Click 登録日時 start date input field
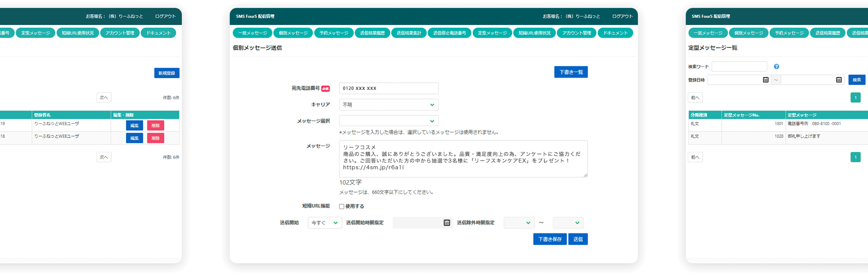This screenshot has width=868, height=276. (739, 80)
